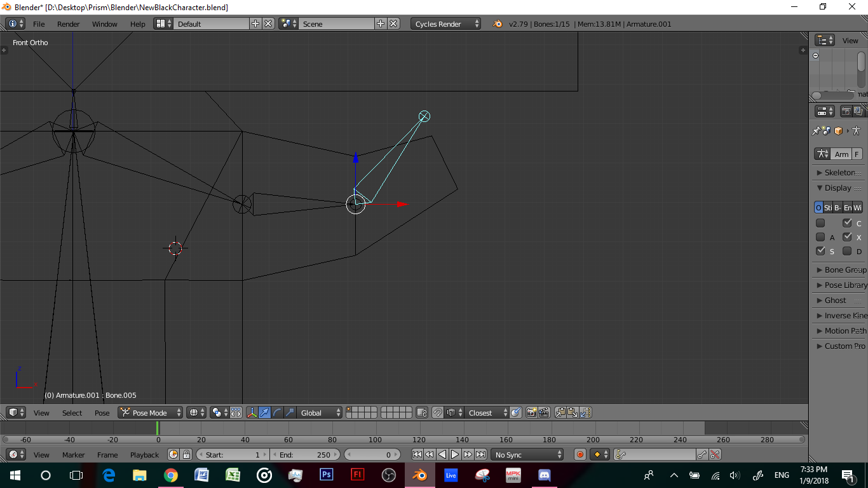Click the Start frame field

pyautogui.click(x=233, y=454)
